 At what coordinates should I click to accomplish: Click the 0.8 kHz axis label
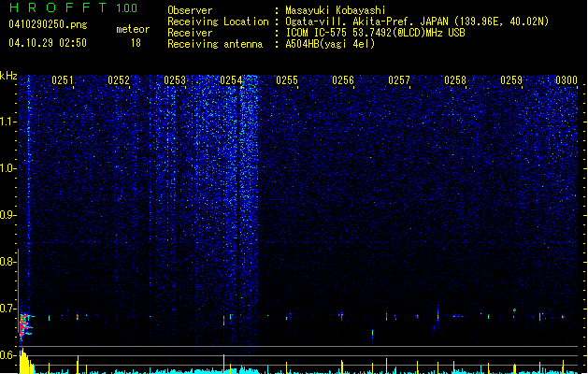(7, 262)
